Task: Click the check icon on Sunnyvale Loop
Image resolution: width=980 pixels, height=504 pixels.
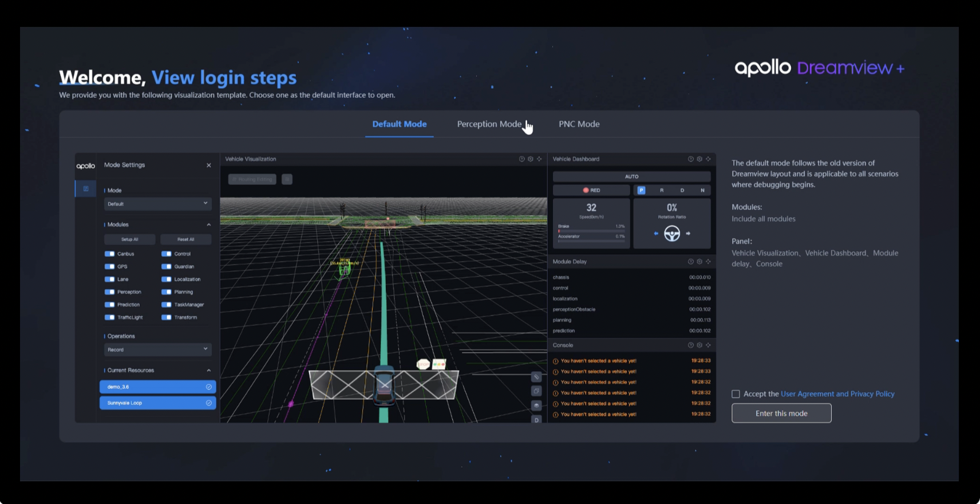Action: [x=208, y=403]
